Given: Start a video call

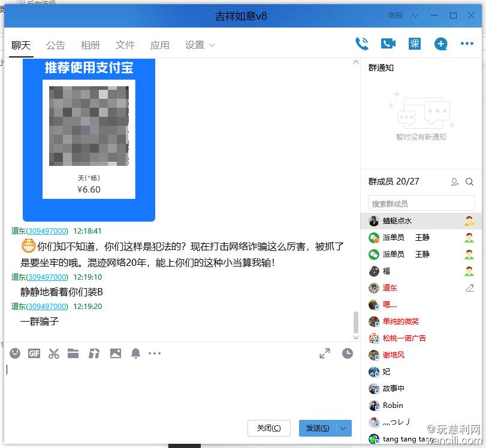Looking at the screenshot, I should (x=388, y=43).
